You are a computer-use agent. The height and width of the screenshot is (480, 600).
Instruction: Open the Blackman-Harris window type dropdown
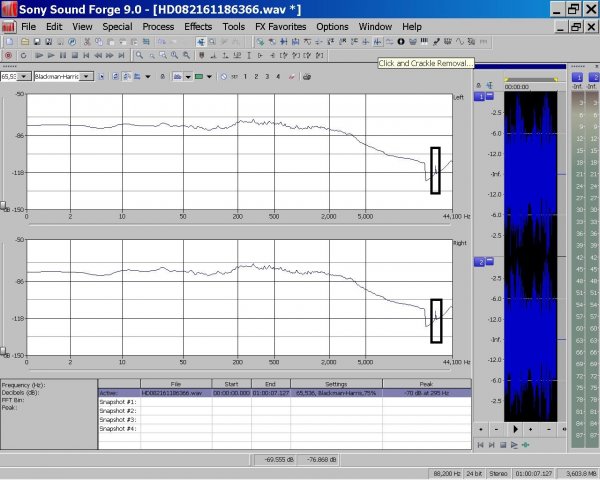click(x=87, y=76)
